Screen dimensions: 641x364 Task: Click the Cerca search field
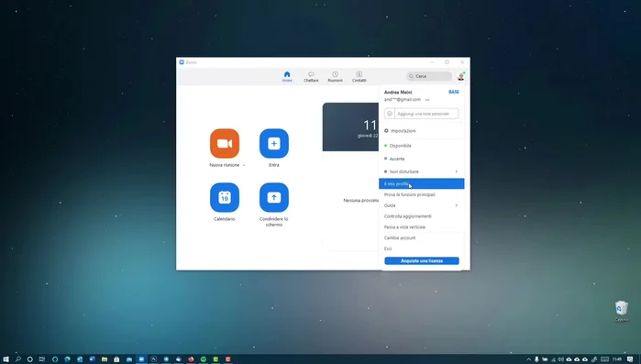(x=429, y=76)
